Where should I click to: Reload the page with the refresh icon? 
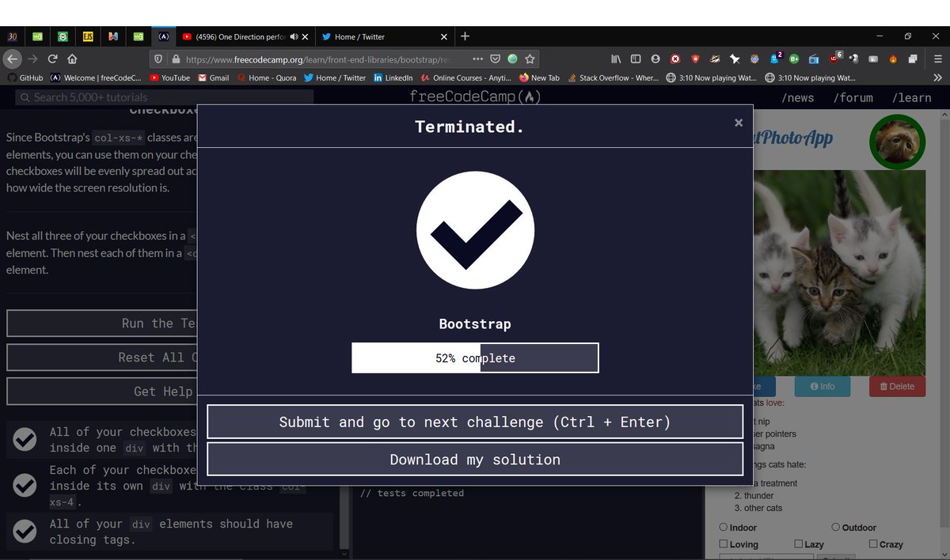(52, 59)
